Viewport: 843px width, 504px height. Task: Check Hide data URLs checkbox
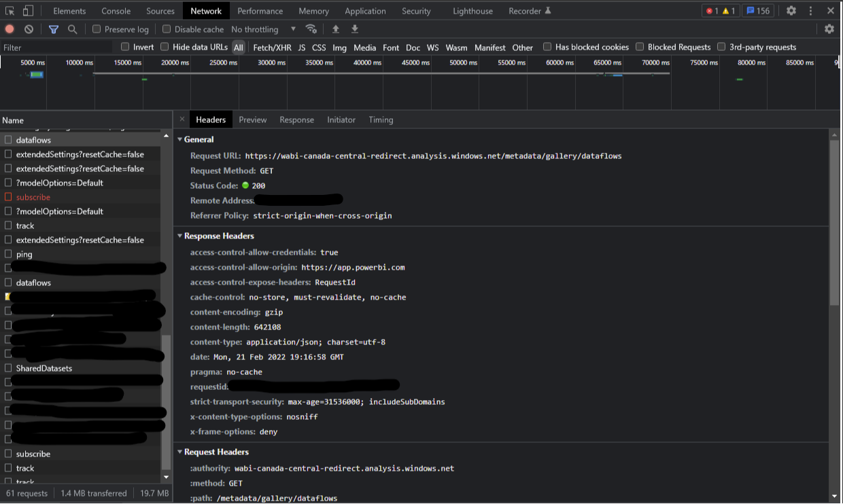[165, 47]
